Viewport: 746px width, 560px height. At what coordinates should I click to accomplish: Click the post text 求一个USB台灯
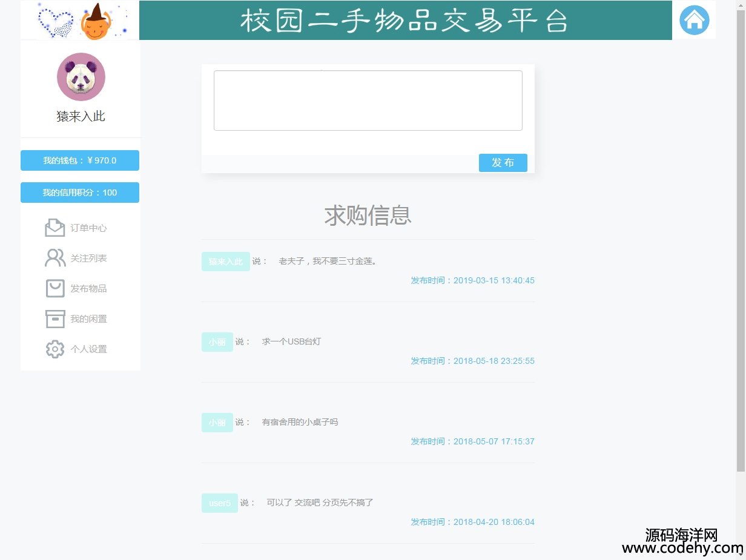click(x=291, y=341)
